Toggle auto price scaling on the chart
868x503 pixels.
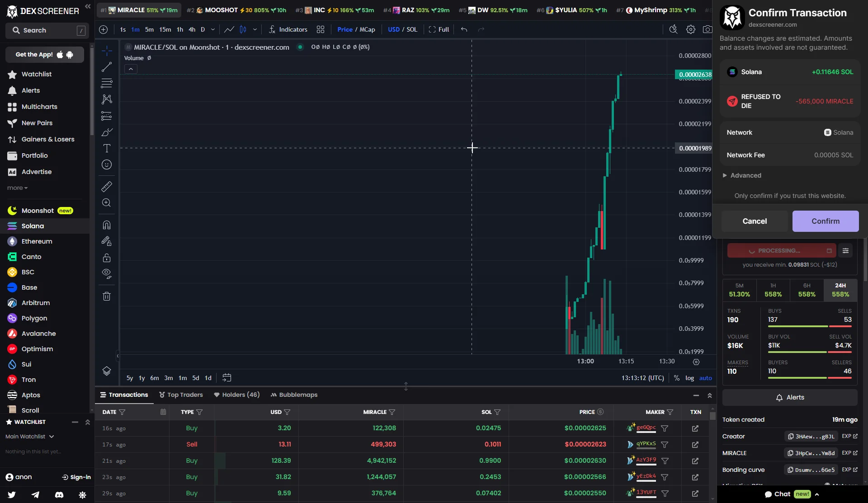point(706,378)
